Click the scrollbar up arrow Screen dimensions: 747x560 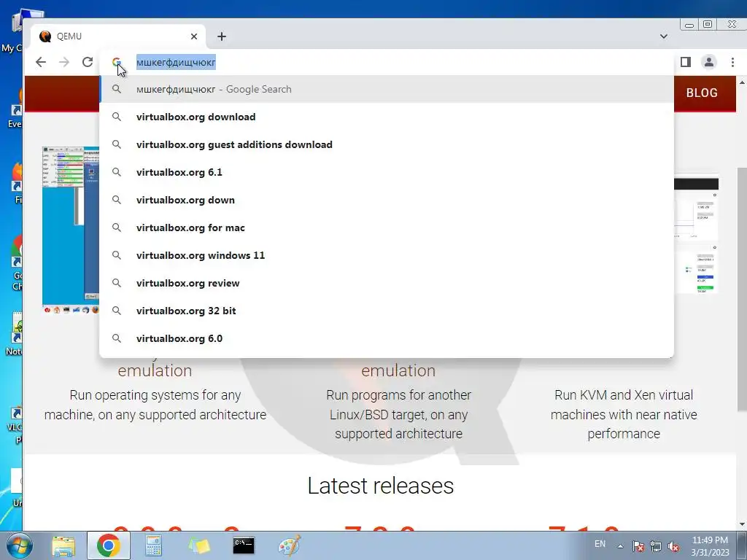tap(742, 82)
